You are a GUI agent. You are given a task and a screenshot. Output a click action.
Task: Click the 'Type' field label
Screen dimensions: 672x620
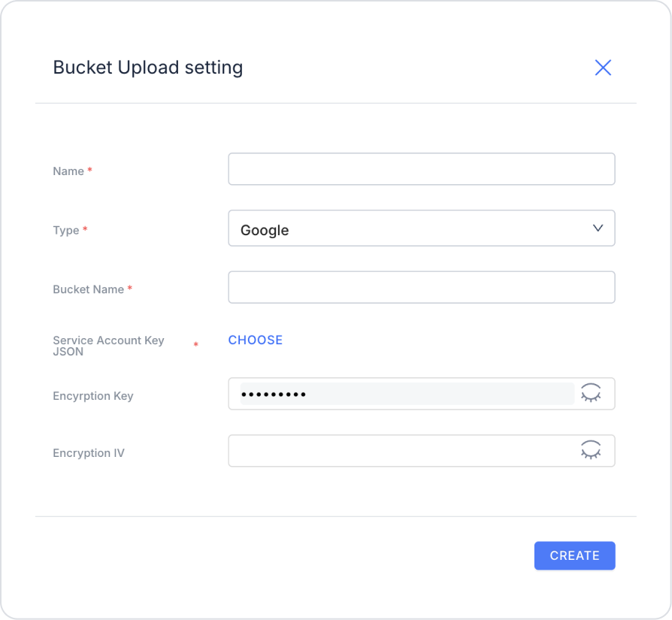[66, 231]
